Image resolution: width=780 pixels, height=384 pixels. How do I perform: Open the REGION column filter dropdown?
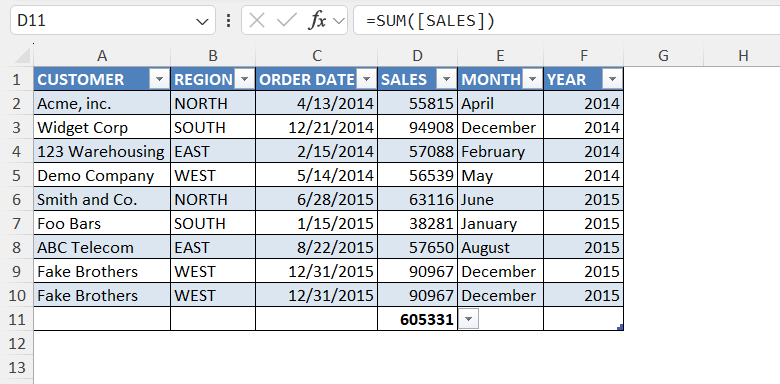click(x=244, y=79)
